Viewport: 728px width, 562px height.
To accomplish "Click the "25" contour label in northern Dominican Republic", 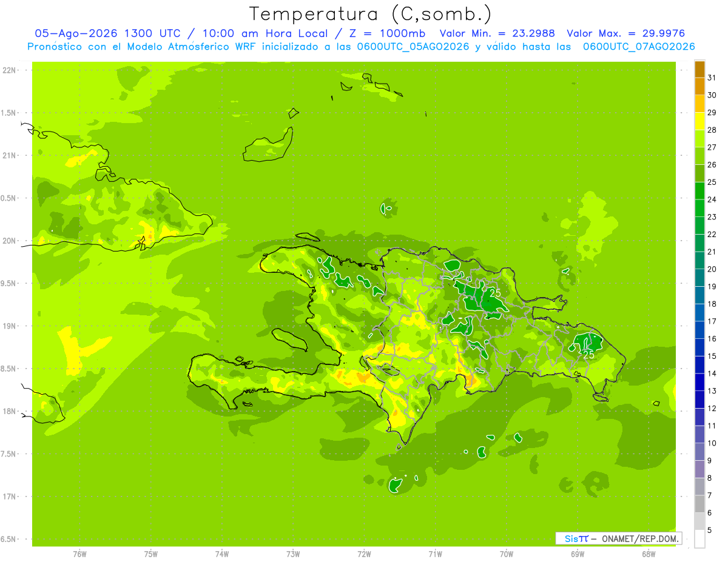I will (x=496, y=293).
